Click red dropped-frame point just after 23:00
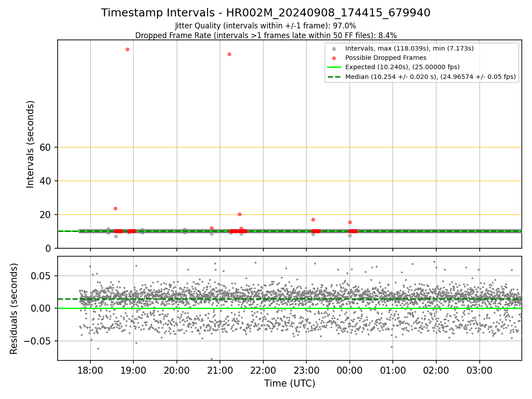 point(313,219)
